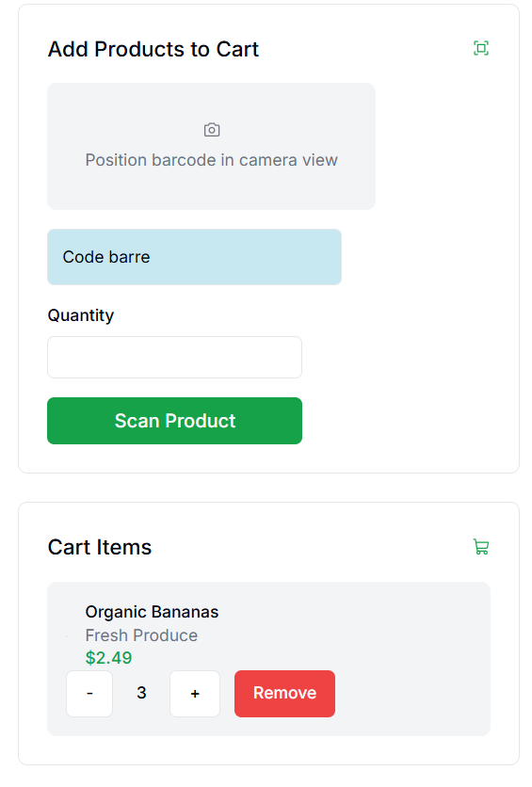Screen dimensions: 532x787
Task: Click the 'Cart Items' section heading
Action: pos(100,547)
